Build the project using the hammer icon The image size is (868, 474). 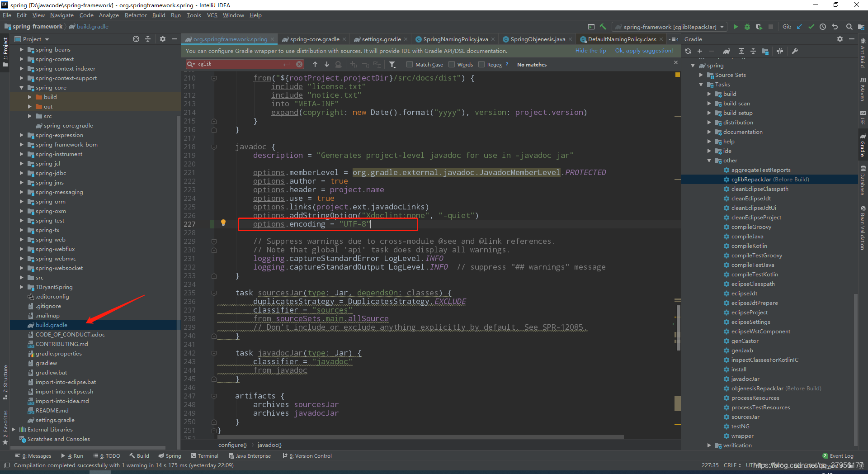tap(603, 27)
